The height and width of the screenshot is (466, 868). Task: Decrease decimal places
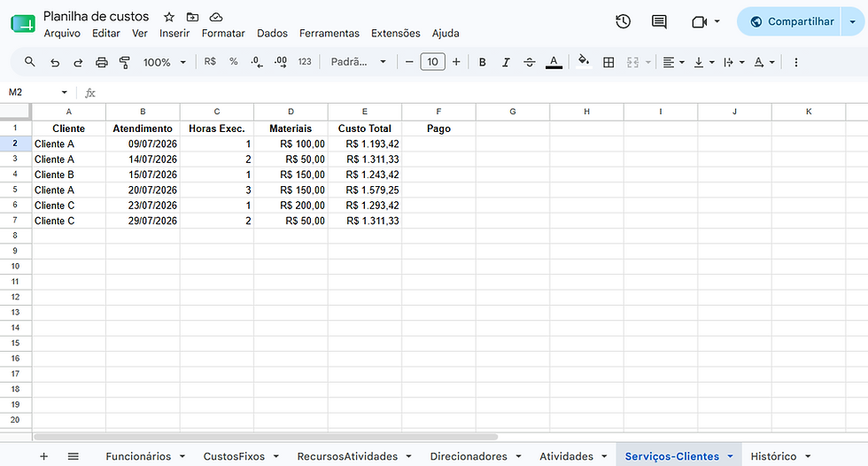(257, 62)
